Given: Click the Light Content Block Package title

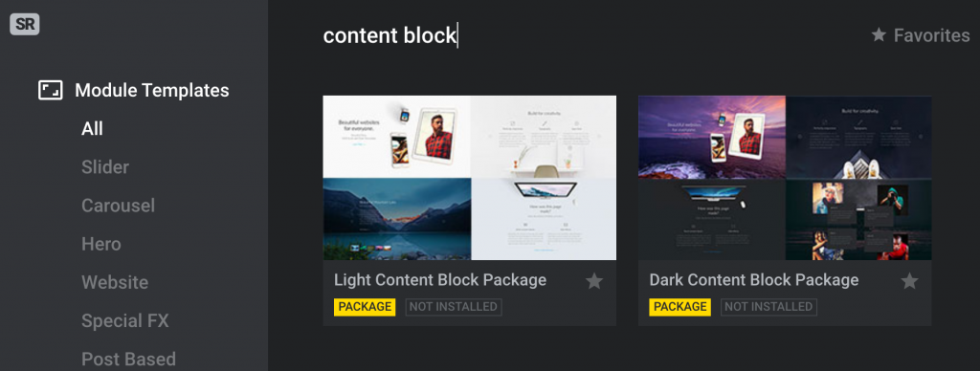Looking at the screenshot, I should tap(440, 280).
